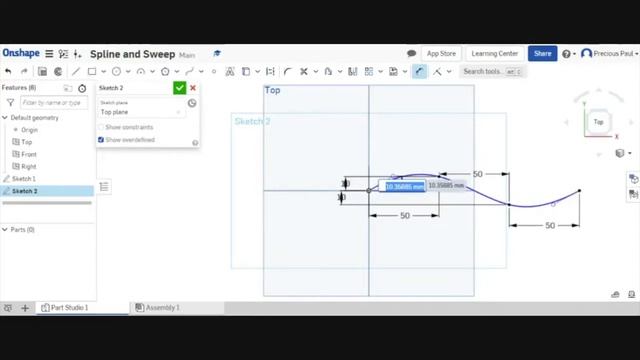Image resolution: width=640 pixels, height=360 pixels.
Task: Open the Learning Center
Action: point(494,53)
